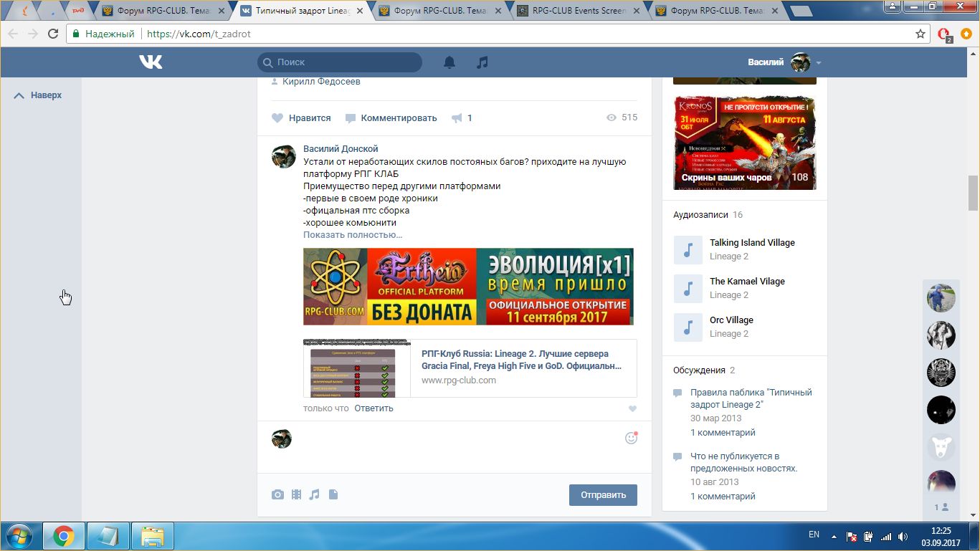980x551 pixels.
Task: Open the friends online counter icon
Action: (941, 507)
